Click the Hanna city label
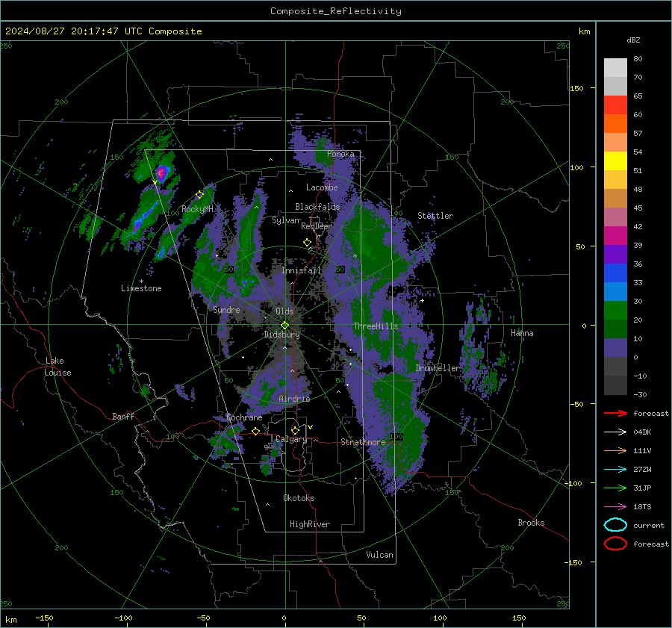672x628 pixels. click(x=522, y=333)
